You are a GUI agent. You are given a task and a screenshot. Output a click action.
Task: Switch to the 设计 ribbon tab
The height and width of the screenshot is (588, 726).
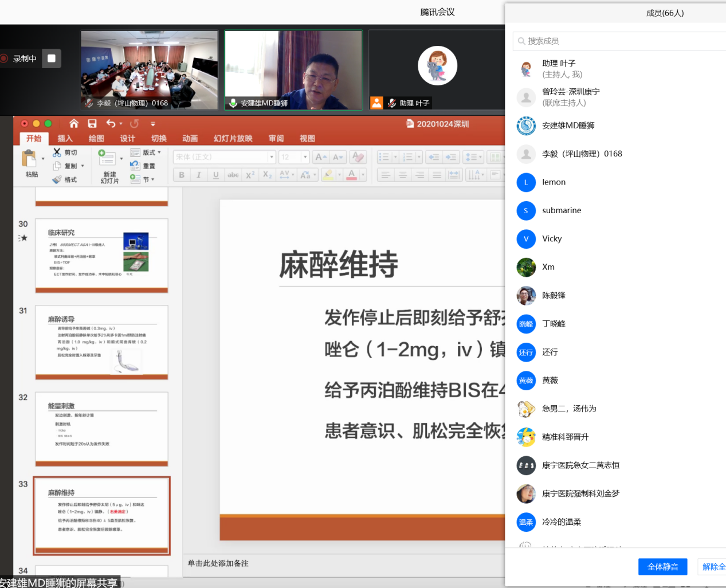coord(127,138)
